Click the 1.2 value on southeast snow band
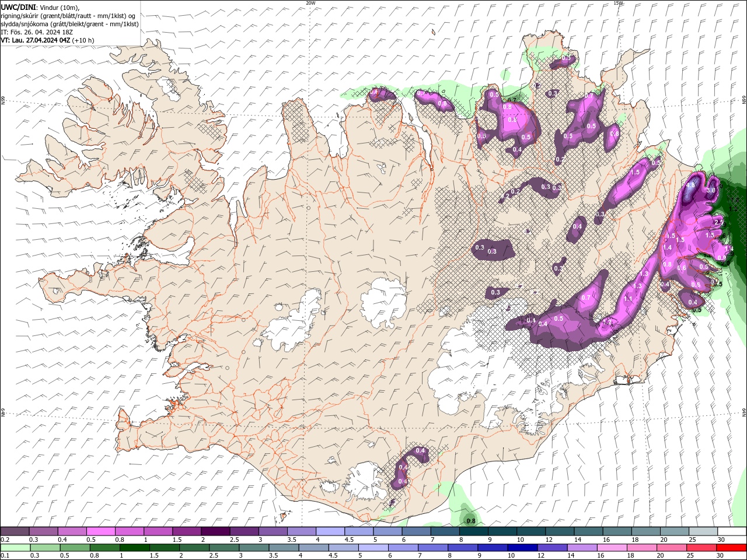The height and width of the screenshot is (560, 747). point(607,322)
